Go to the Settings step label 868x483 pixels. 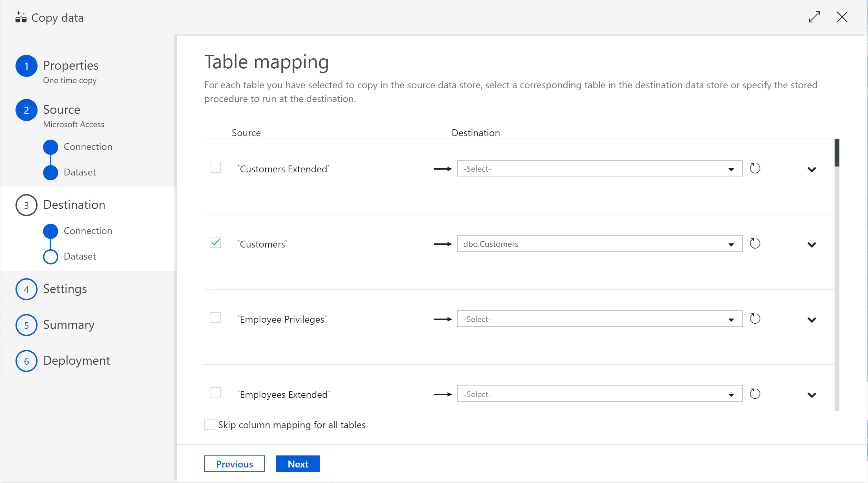click(x=65, y=289)
